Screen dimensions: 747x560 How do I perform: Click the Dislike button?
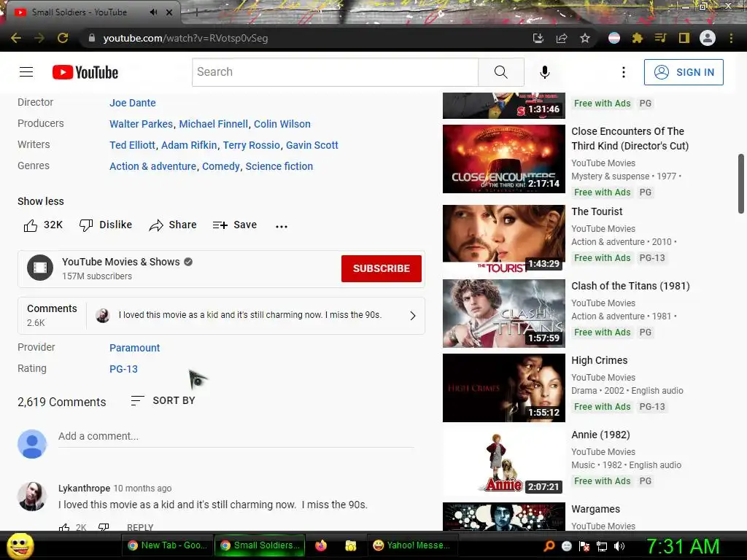click(106, 225)
